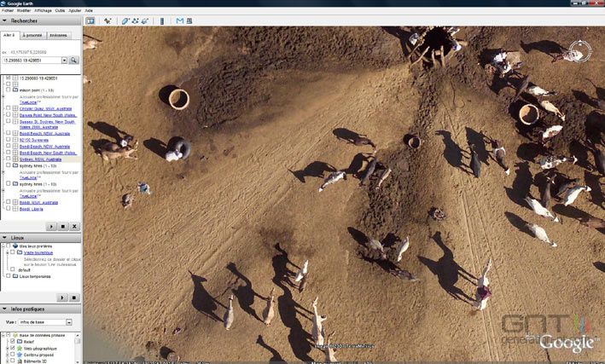This screenshot has height=364, width=605.
Task: Click the Lieux temporaires folder icon
Action: [15, 276]
